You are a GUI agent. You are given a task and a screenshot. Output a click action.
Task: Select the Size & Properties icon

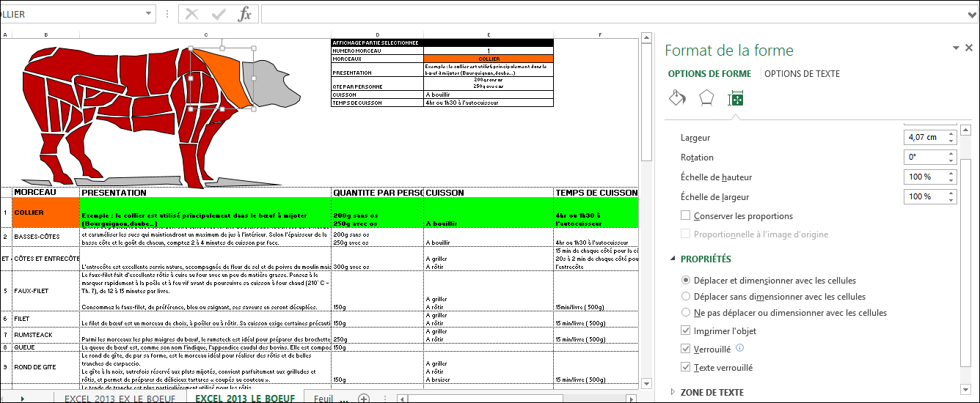click(x=736, y=99)
